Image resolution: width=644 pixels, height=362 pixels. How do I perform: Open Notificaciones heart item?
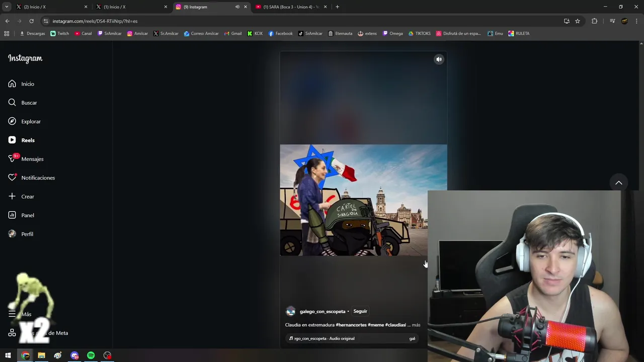31,177
